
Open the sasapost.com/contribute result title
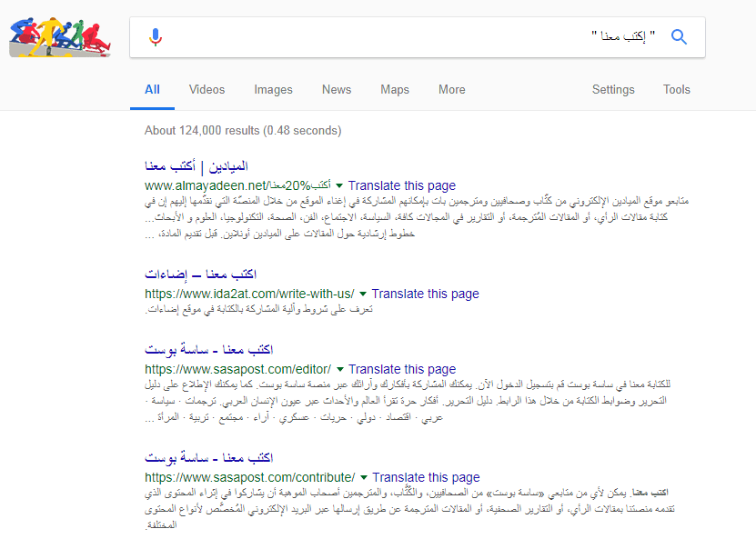[208, 457]
